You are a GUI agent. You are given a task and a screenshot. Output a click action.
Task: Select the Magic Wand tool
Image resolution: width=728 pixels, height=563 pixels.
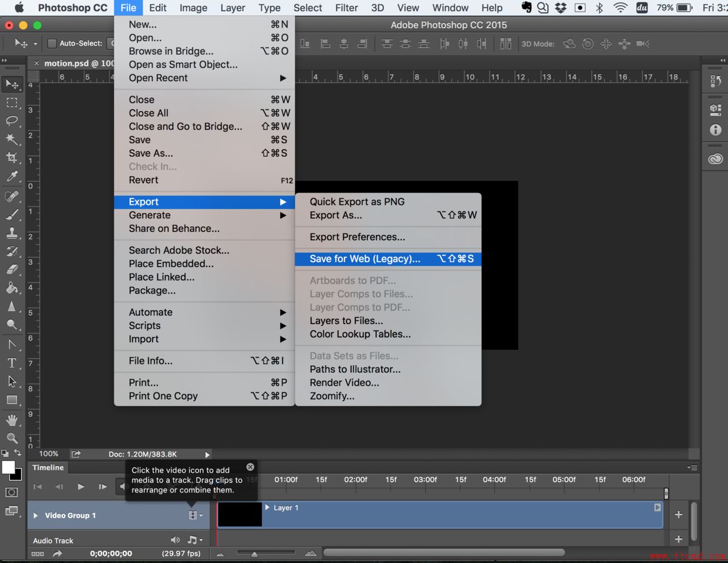[12, 139]
